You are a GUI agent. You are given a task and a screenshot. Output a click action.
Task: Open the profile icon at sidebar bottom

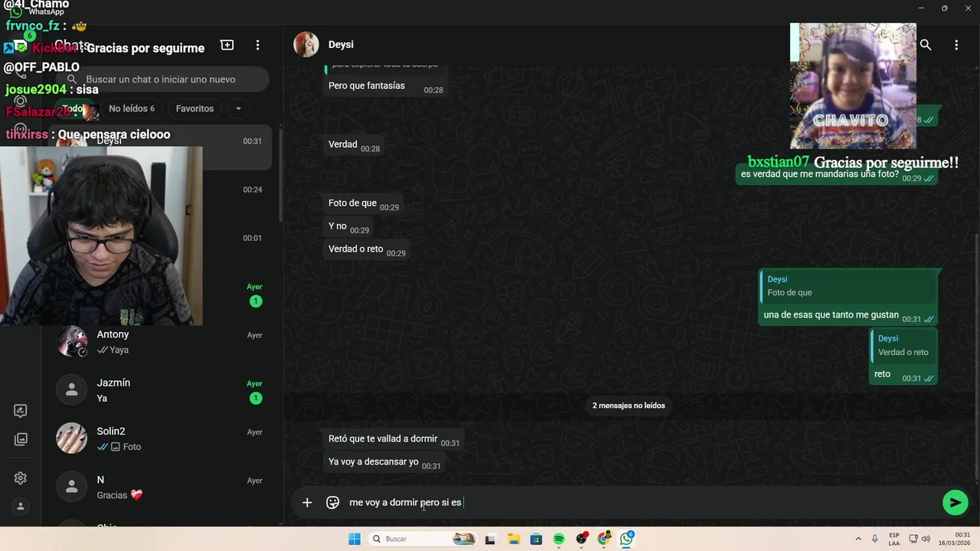point(21,507)
